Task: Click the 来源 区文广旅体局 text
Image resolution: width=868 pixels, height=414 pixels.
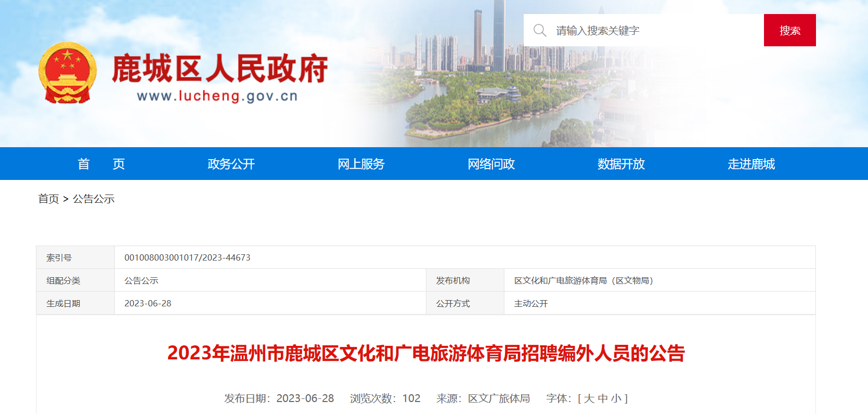Action: 483,398
